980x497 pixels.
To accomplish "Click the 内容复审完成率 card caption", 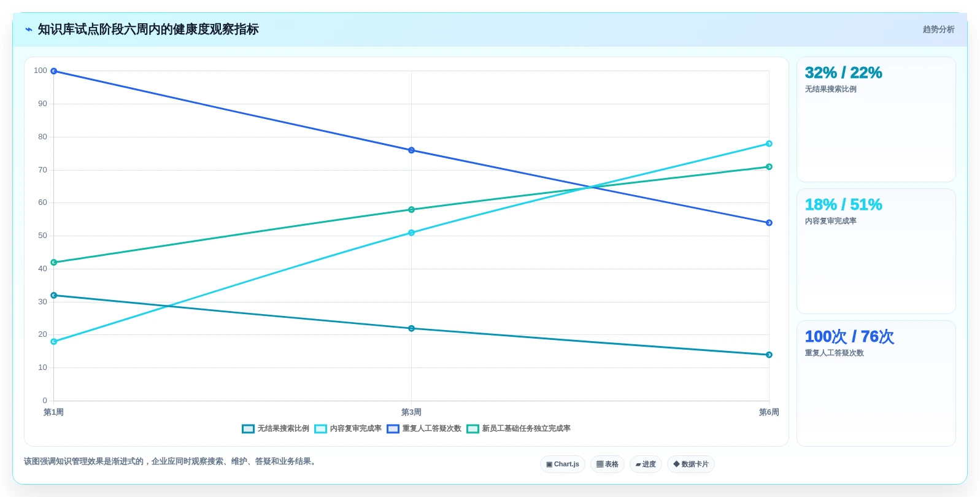I will [830, 222].
